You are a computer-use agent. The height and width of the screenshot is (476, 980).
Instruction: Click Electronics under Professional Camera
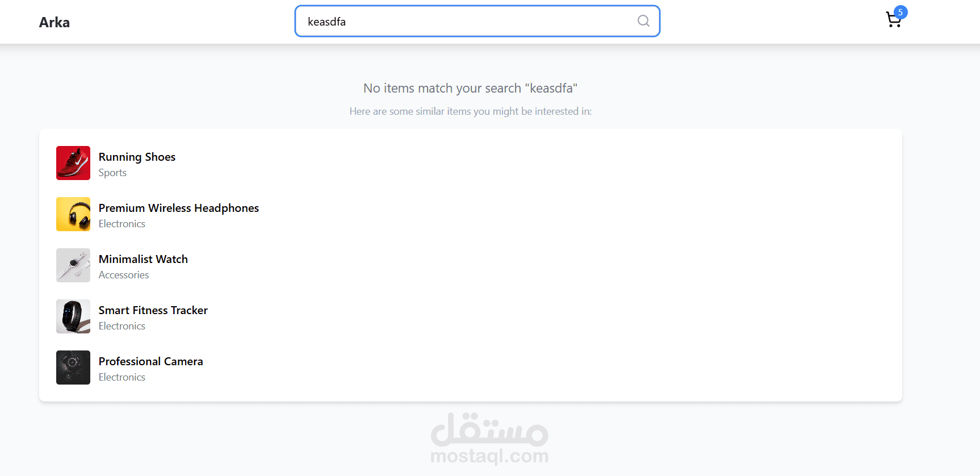click(x=122, y=377)
